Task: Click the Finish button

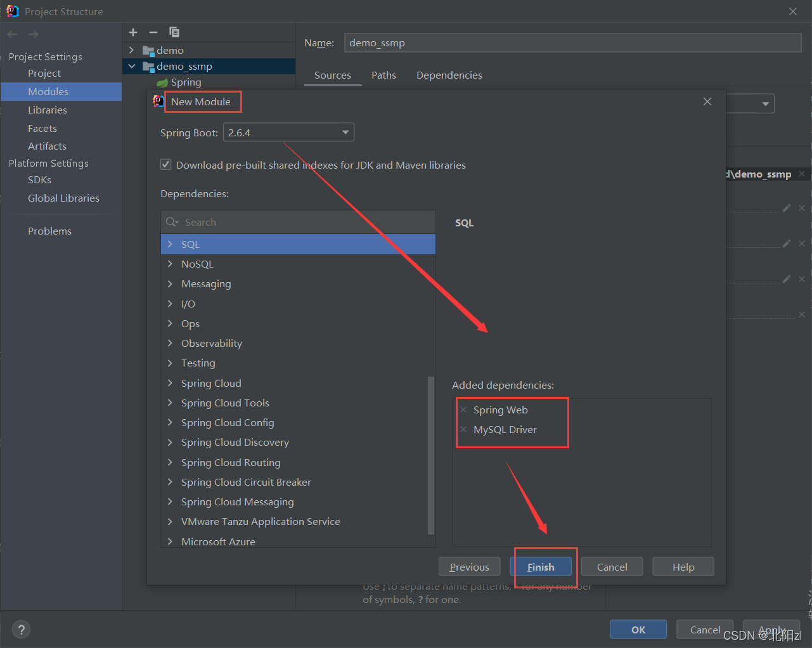Action: click(x=541, y=567)
